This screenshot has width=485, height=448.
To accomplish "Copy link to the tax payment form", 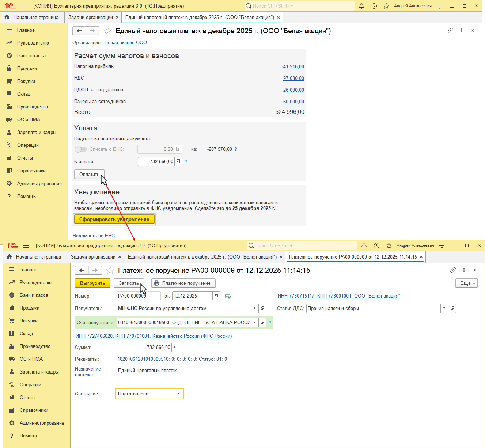I will click(x=450, y=31).
